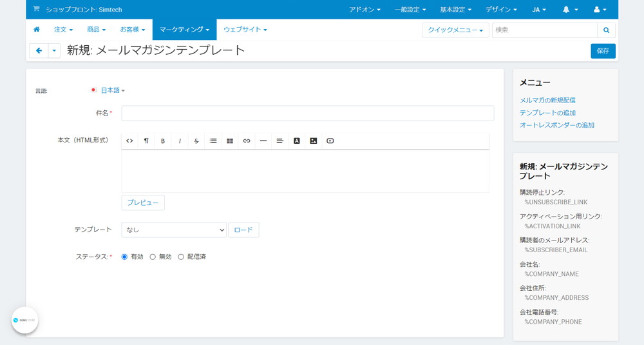644x345 pixels.
Task: Open the 商品 menu
Action: coord(96,30)
